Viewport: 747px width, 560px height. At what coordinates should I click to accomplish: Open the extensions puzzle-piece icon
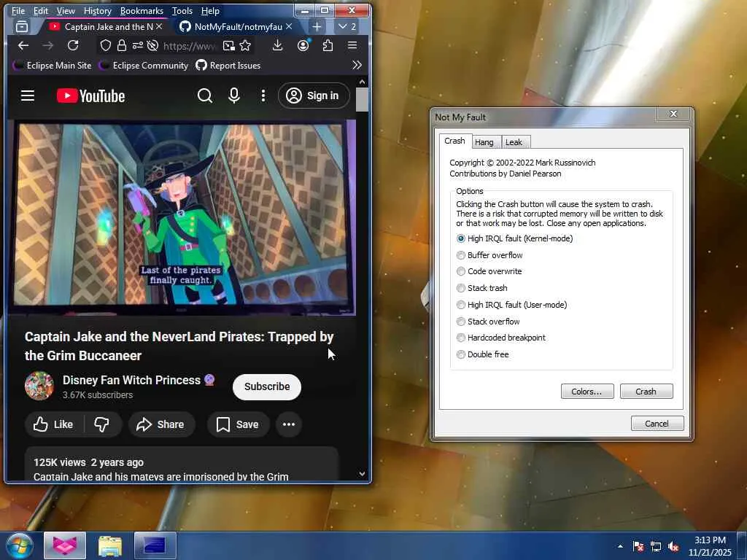pyautogui.click(x=328, y=46)
